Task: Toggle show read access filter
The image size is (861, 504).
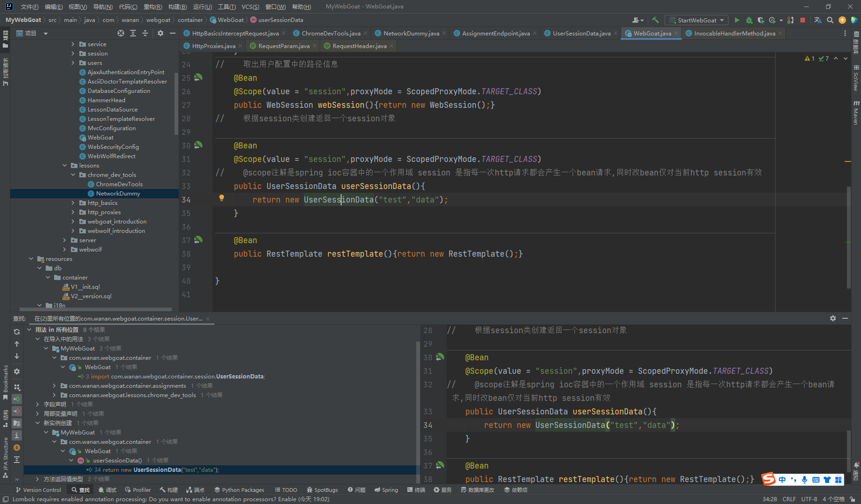Action: 17,399
